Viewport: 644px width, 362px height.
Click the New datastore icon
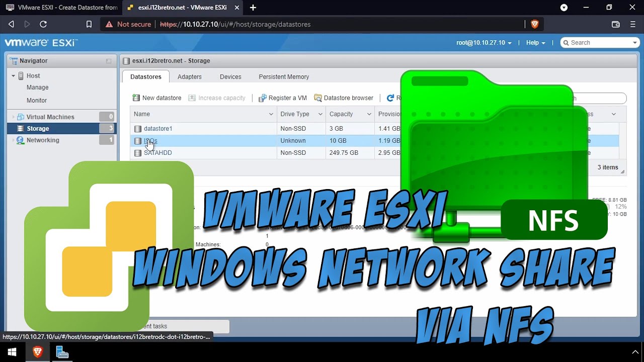pos(136,98)
